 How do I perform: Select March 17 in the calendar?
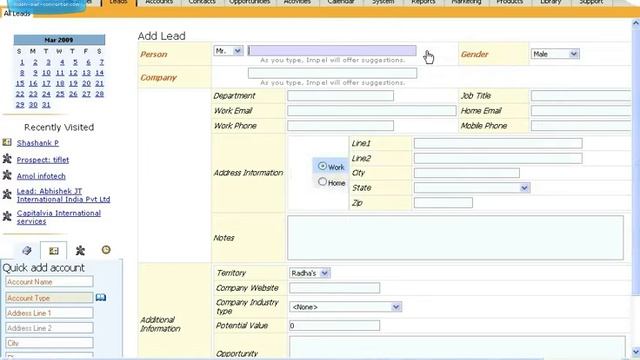(x=46, y=83)
